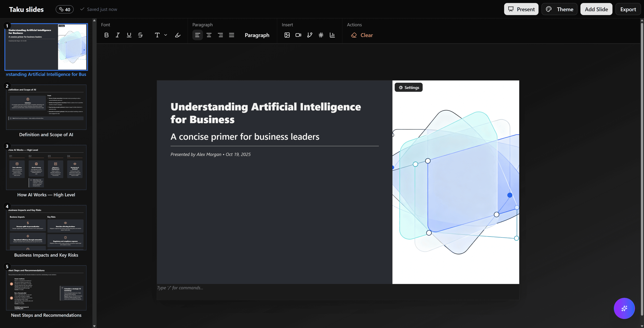Enable center paragraph alignment
Image resolution: width=644 pixels, height=328 pixels.
(x=209, y=35)
